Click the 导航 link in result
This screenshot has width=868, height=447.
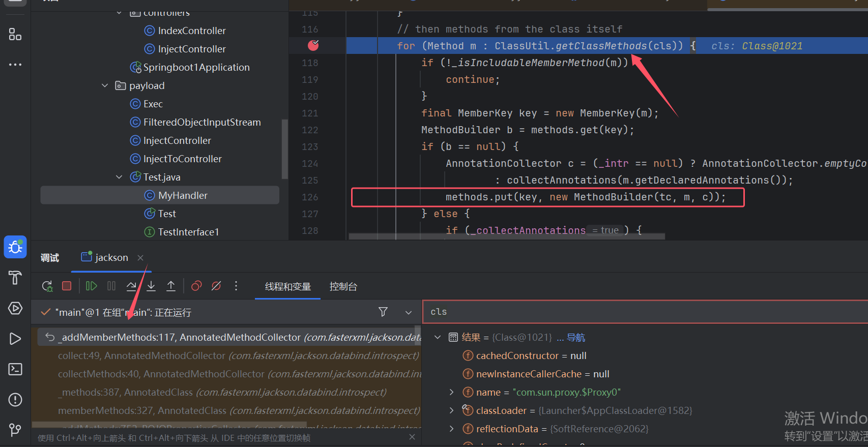point(576,337)
